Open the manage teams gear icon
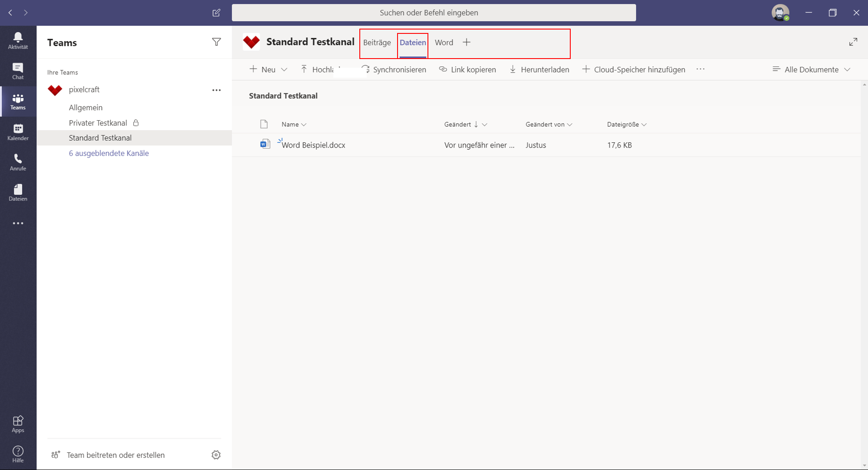This screenshot has width=868, height=470. (x=216, y=455)
